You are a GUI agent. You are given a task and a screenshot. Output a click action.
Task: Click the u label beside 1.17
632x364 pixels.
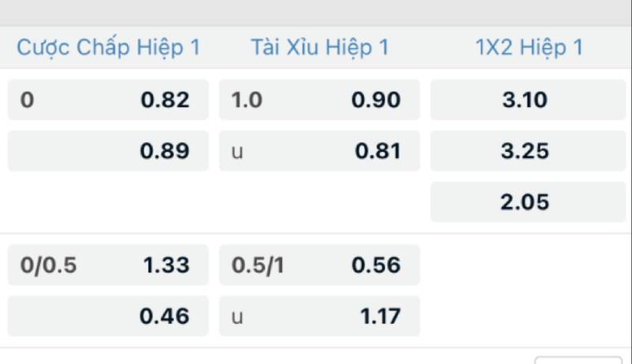237,317
